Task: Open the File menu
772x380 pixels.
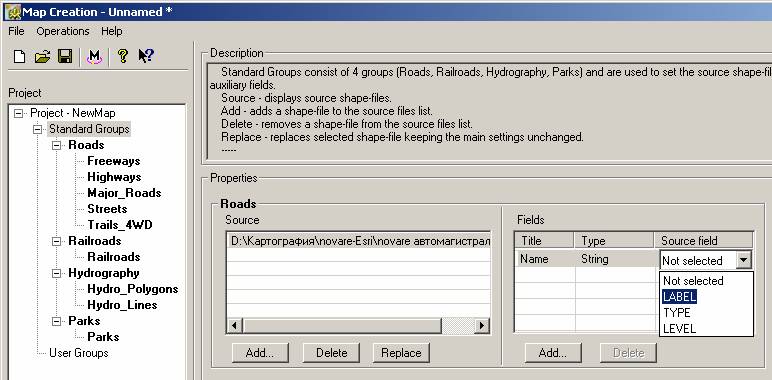Action: tap(16, 31)
